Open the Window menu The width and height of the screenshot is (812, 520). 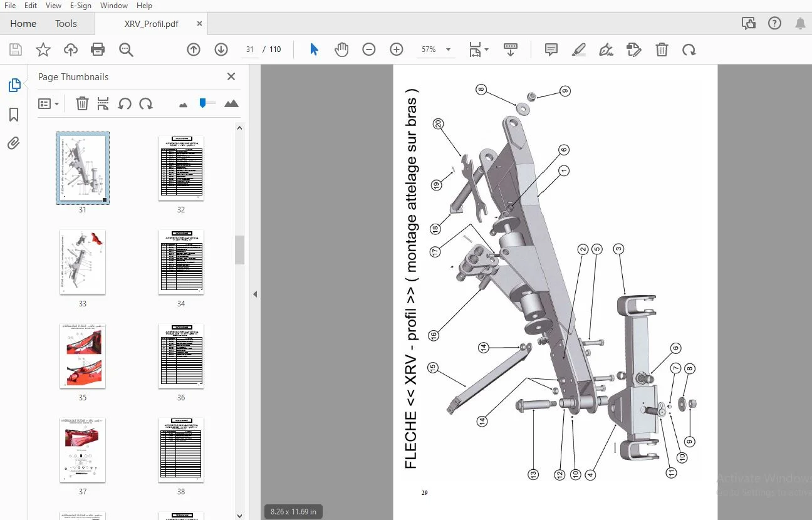[x=114, y=6]
